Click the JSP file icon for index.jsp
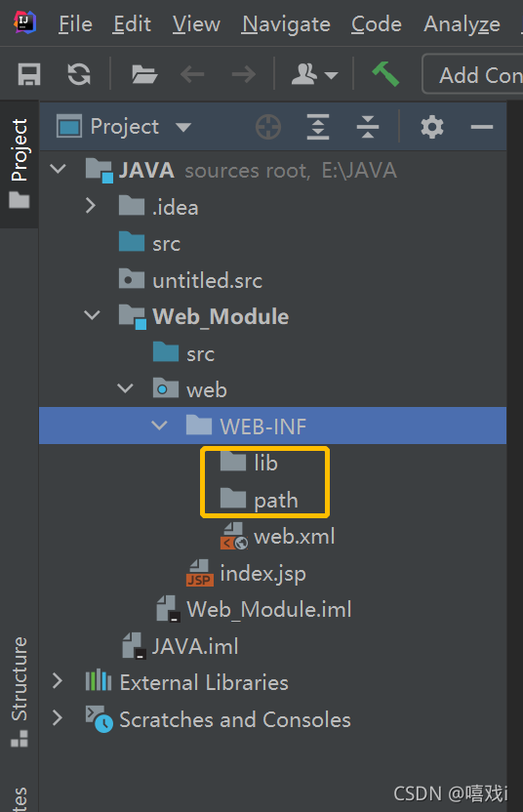 click(199, 573)
